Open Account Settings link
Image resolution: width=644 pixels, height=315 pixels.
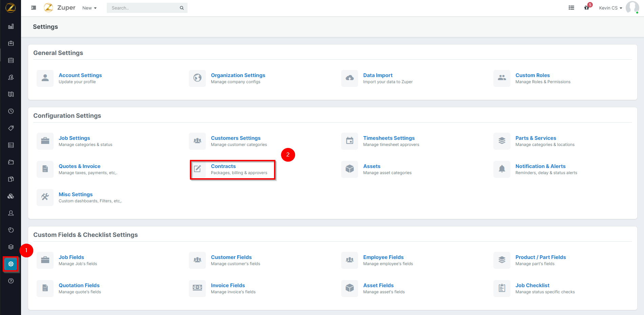click(x=80, y=75)
